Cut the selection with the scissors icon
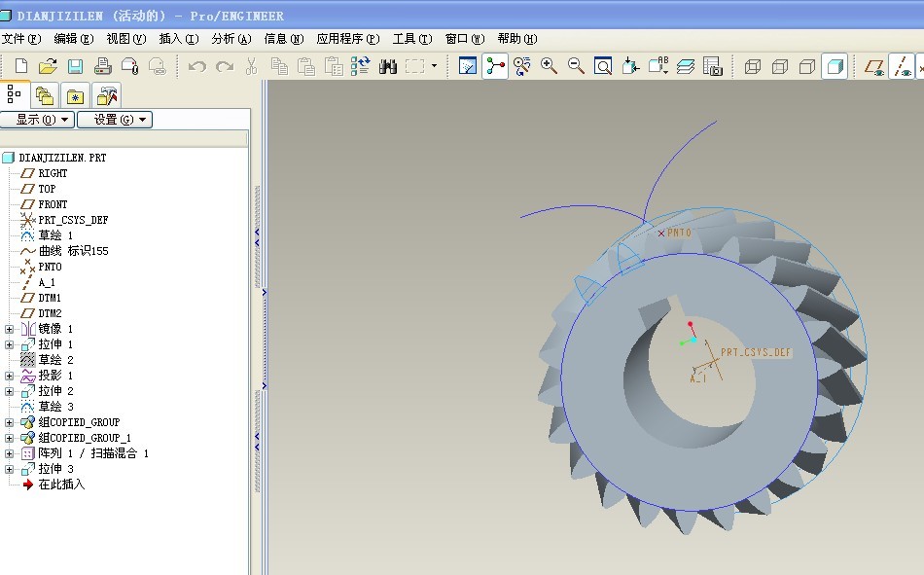The image size is (924, 575). tap(252, 66)
